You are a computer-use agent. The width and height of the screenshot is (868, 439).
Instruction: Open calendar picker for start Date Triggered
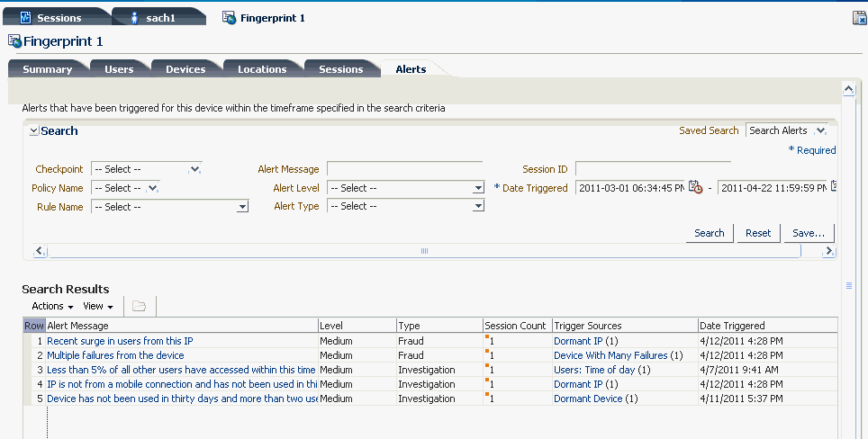(x=696, y=187)
